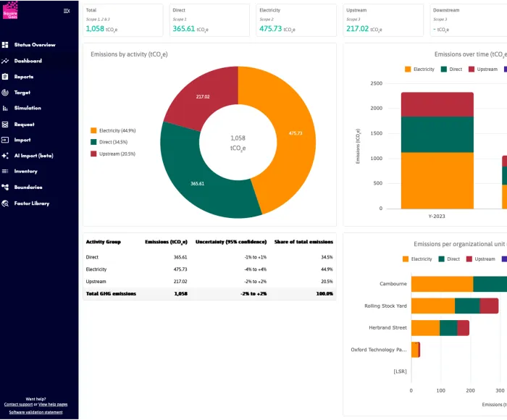This screenshot has height=420, width=507.
Task: Click the AI Import sparkle icon
Action: coord(5,156)
